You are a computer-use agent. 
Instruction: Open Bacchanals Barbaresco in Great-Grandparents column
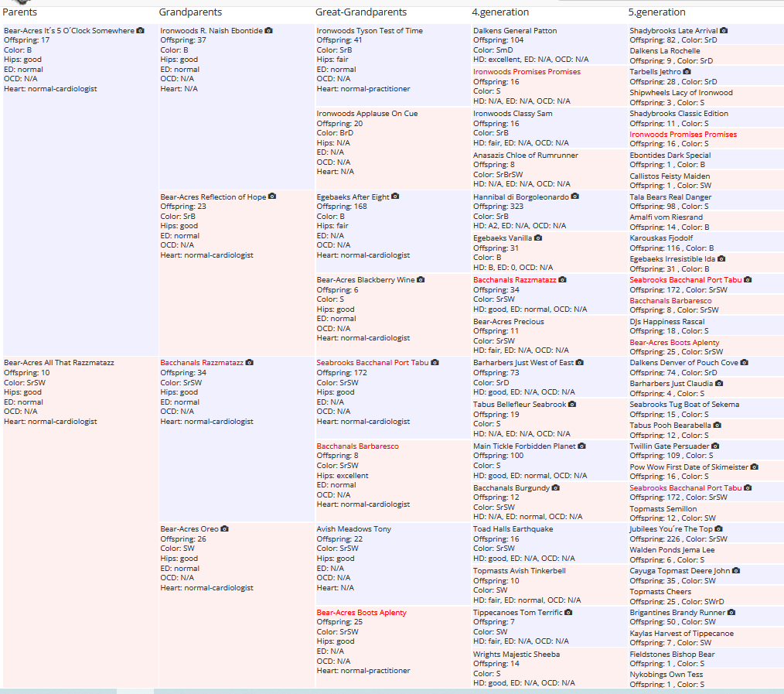pos(357,446)
